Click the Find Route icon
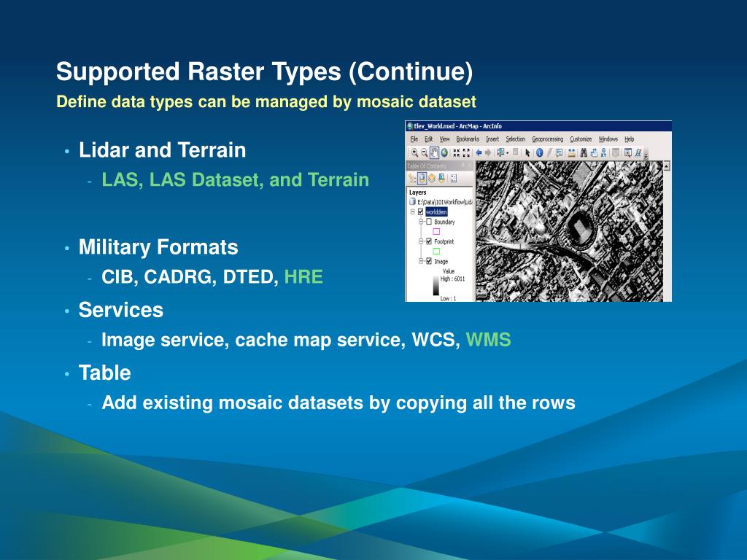 tap(594, 152)
